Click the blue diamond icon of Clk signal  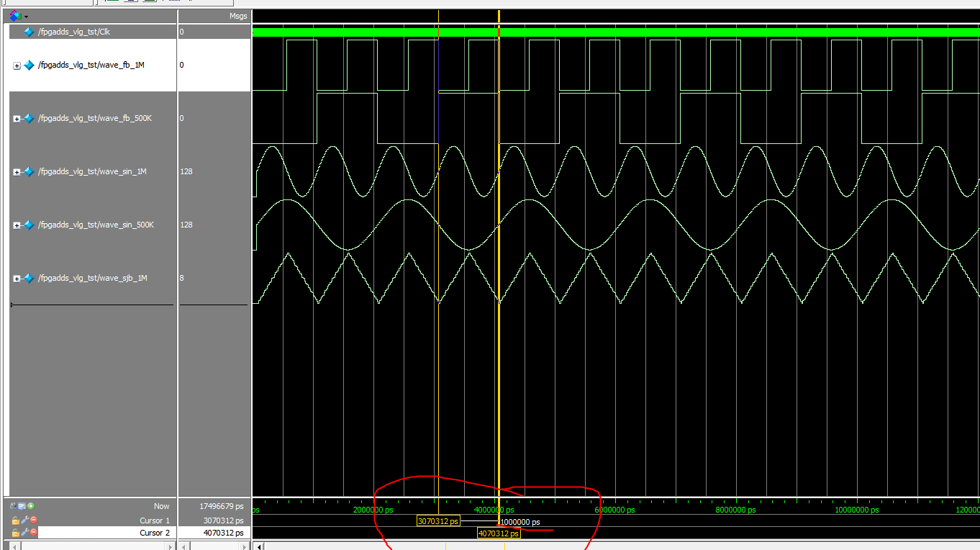tap(29, 32)
